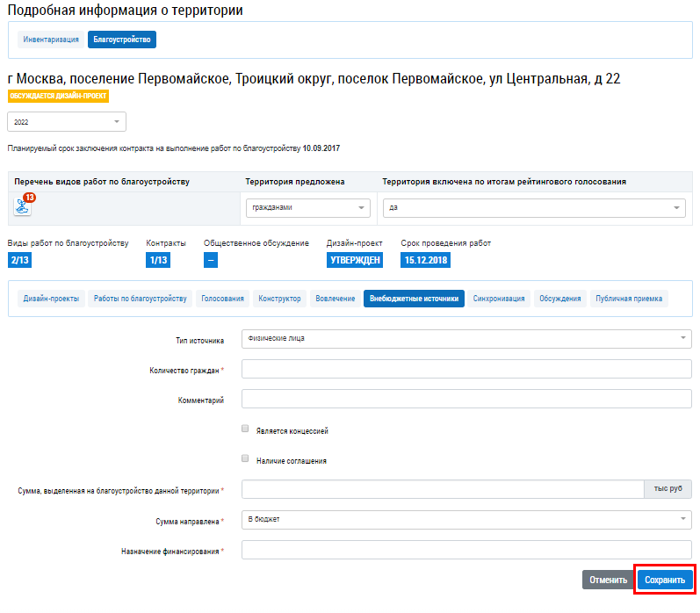Tick the «Является концессией» checkbox
700x613 pixels.
coord(245,429)
